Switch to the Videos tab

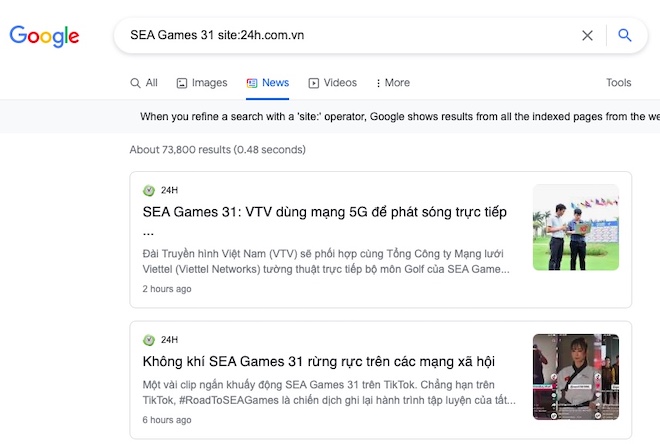pyautogui.click(x=333, y=83)
